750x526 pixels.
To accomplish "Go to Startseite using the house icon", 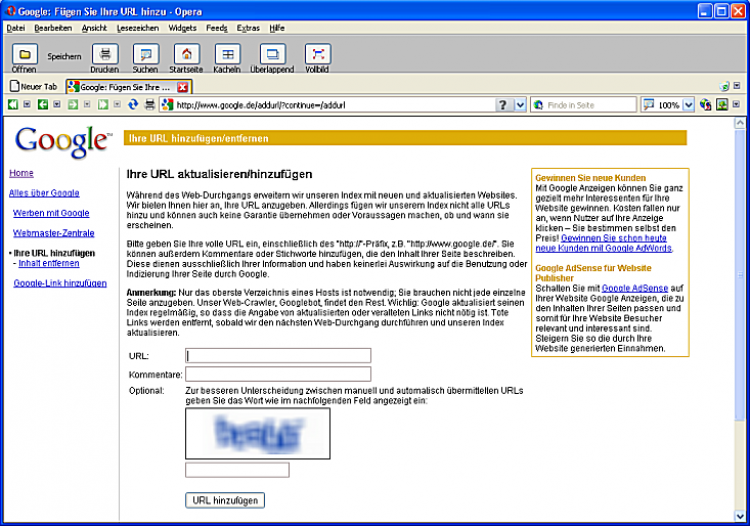I will coord(186,54).
